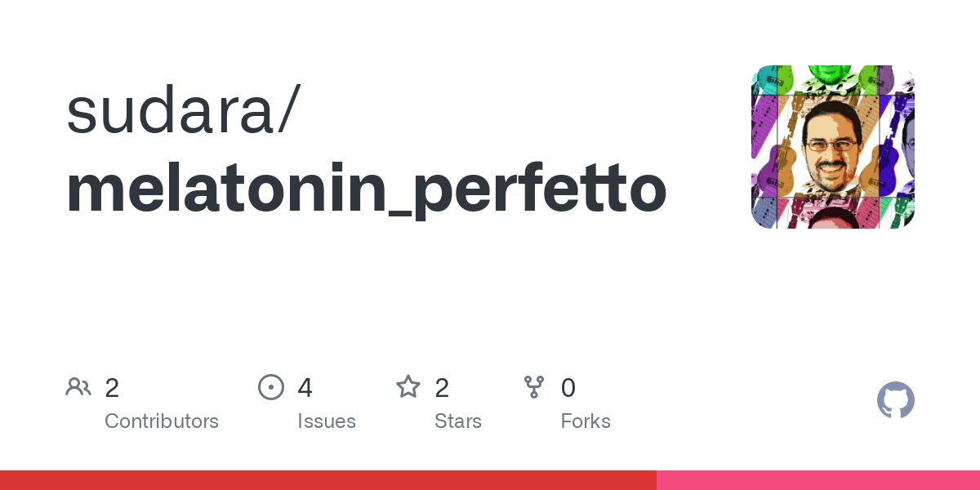Click the GitHub Octocat logo
This screenshot has width=980, height=490.
[x=895, y=401]
